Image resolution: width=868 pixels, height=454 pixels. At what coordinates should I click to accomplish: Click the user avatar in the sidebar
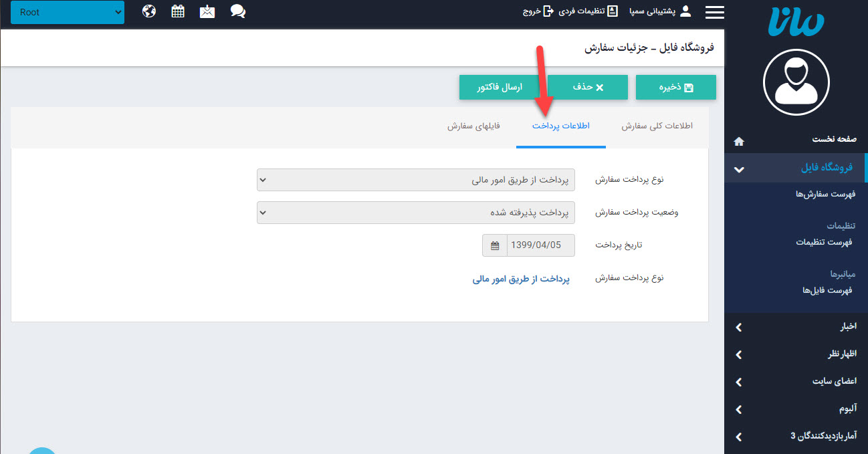click(796, 82)
